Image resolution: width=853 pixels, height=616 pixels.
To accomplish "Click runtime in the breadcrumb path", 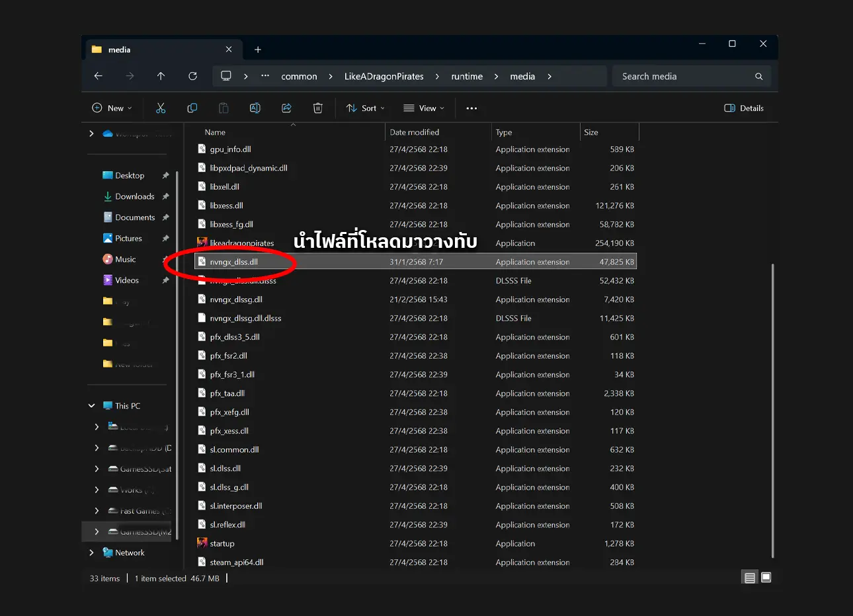I will coord(467,77).
